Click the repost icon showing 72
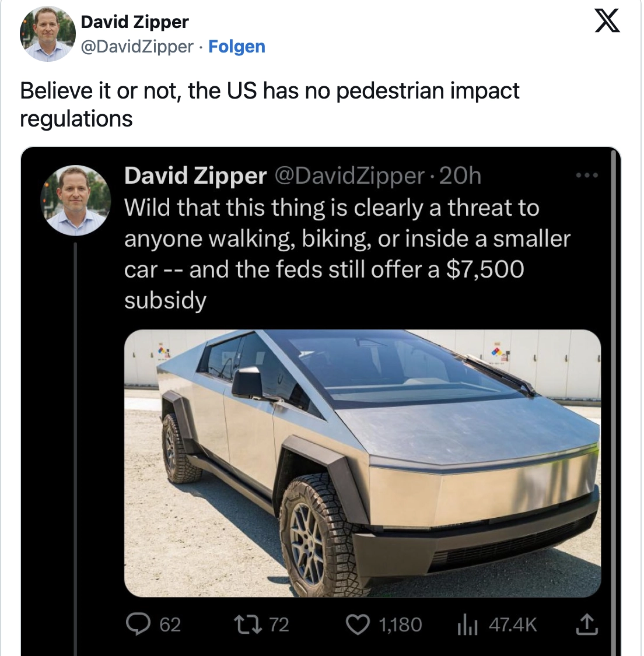Viewport: 644px width, 656px height. tap(243, 625)
